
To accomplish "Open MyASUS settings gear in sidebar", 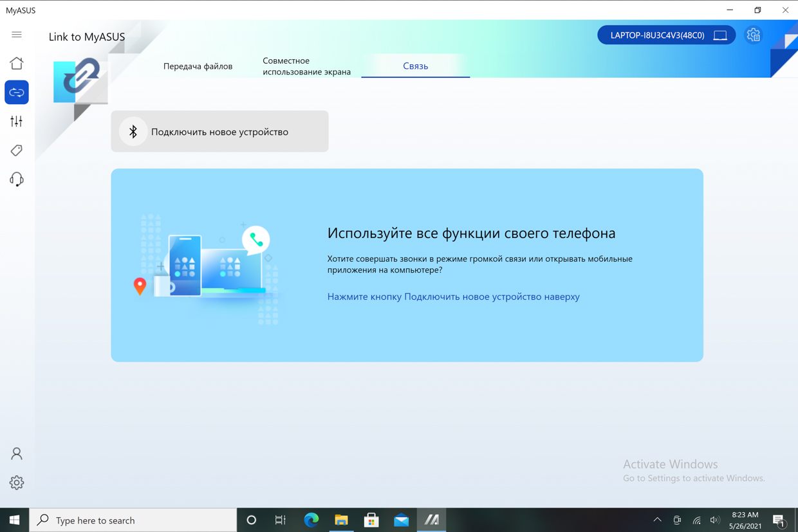I will [x=17, y=482].
